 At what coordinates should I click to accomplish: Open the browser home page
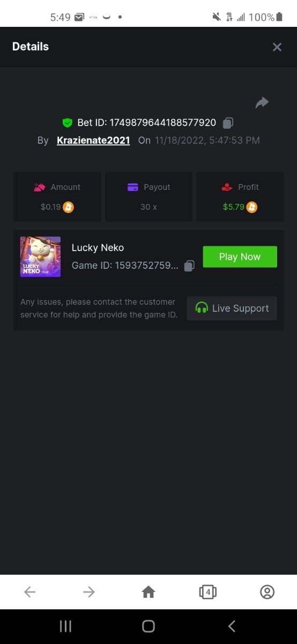[148, 592]
